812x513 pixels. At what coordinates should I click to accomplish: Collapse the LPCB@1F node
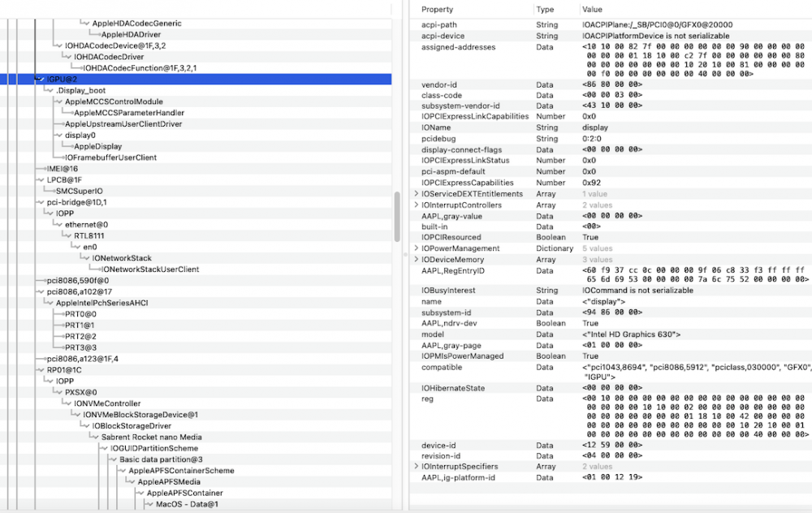(41, 180)
